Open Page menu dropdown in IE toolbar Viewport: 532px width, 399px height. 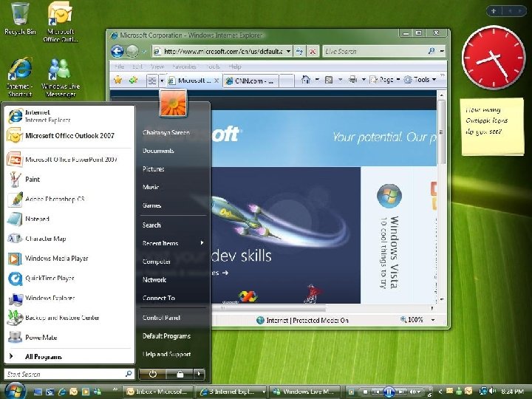(385, 79)
